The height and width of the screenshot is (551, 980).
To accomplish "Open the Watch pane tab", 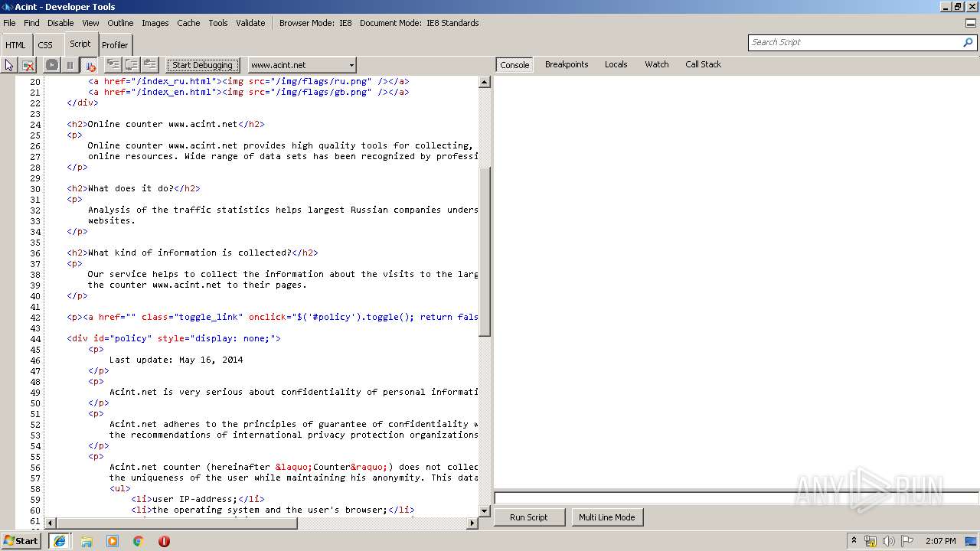I will coord(656,64).
